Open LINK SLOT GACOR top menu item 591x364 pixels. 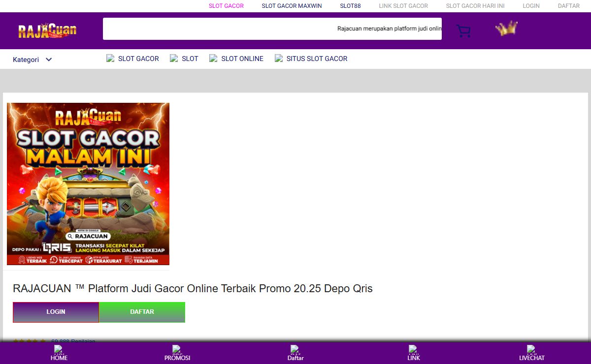coord(403,6)
